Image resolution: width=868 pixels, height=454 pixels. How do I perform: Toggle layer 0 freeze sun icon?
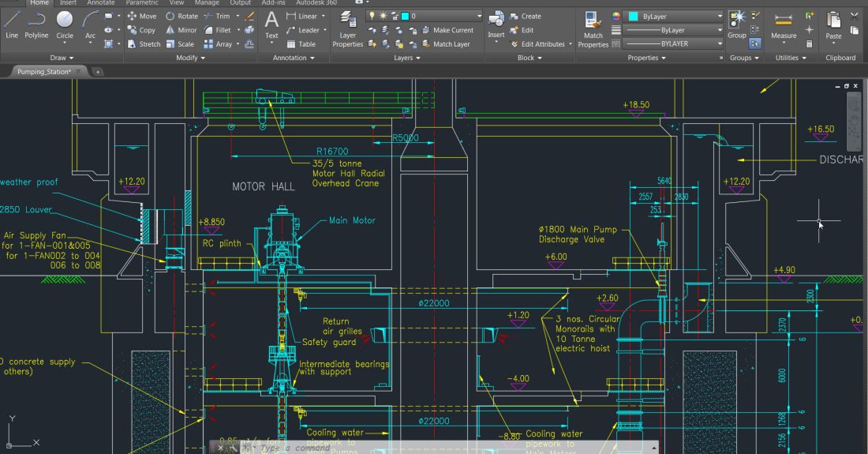(383, 16)
